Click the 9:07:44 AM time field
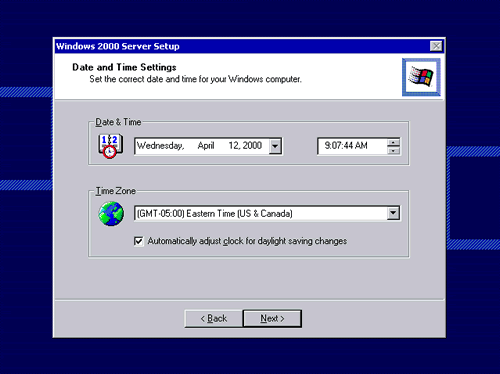Image resolution: width=500 pixels, height=374 pixels. (352, 146)
